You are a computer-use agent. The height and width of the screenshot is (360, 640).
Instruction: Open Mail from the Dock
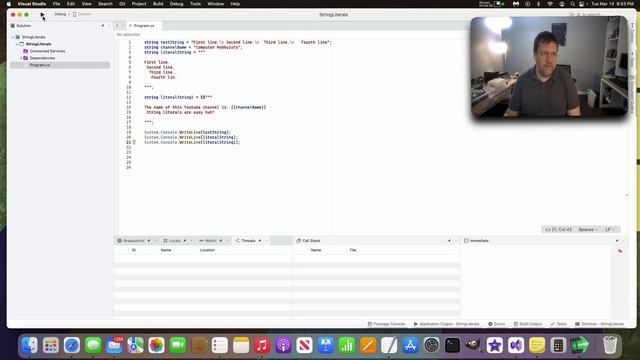pyautogui.click(x=114, y=345)
